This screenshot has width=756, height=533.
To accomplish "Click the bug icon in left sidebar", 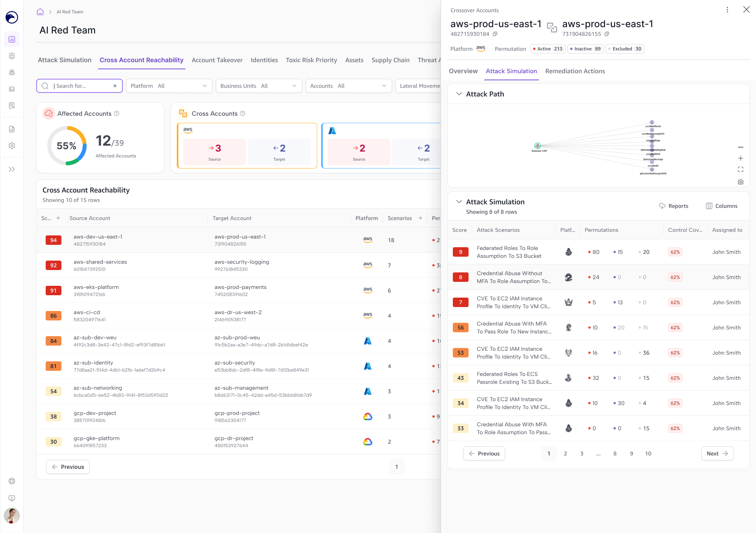I will (12, 72).
